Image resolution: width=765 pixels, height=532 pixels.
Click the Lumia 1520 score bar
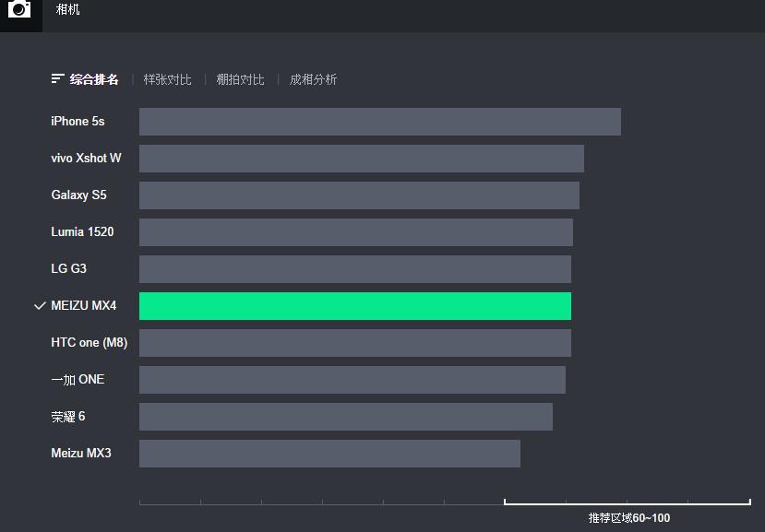click(x=356, y=232)
